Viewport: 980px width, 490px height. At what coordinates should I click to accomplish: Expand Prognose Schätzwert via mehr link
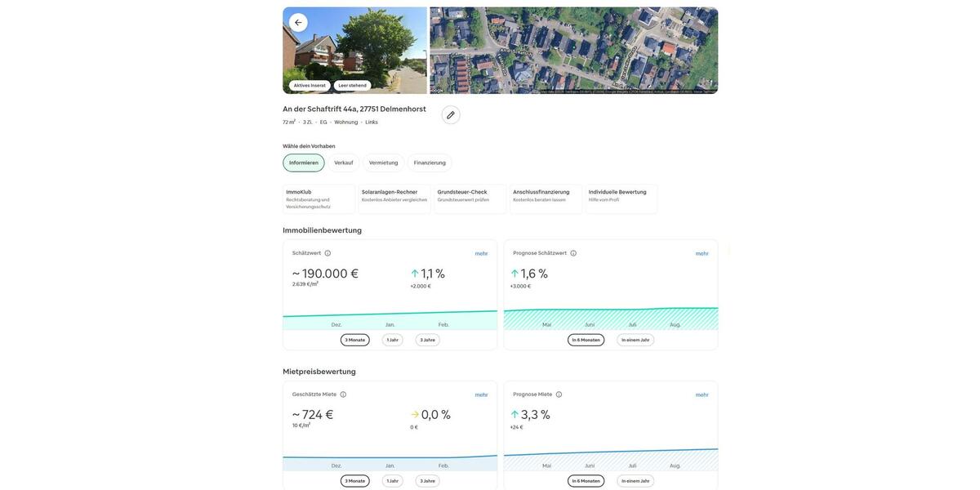pyautogui.click(x=702, y=254)
